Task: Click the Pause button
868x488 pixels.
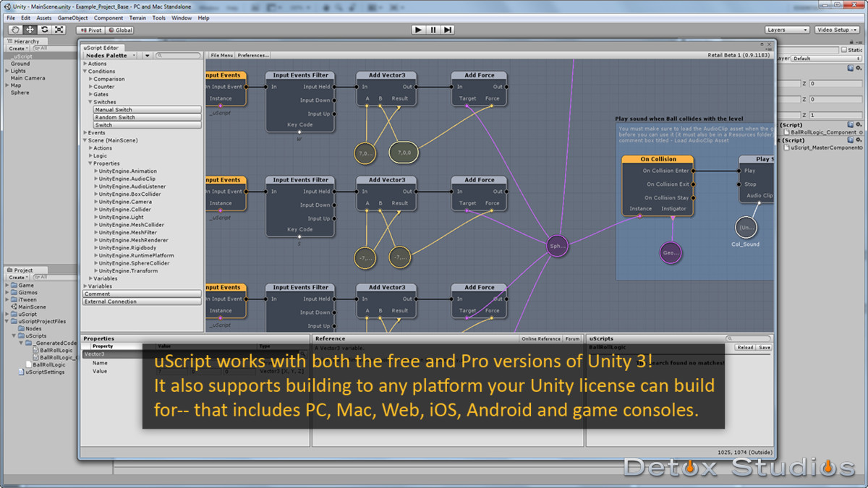Action: click(x=433, y=30)
